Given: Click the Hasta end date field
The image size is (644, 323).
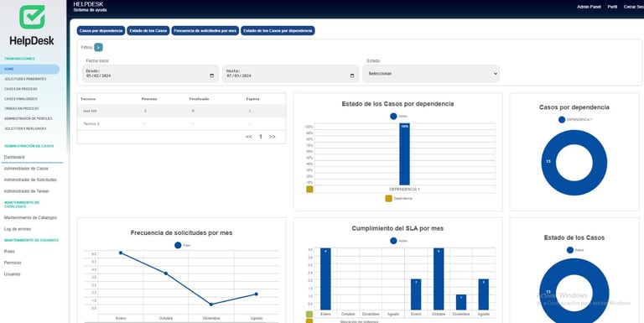Looking at the screenshot, I should (x=291, y=74).
